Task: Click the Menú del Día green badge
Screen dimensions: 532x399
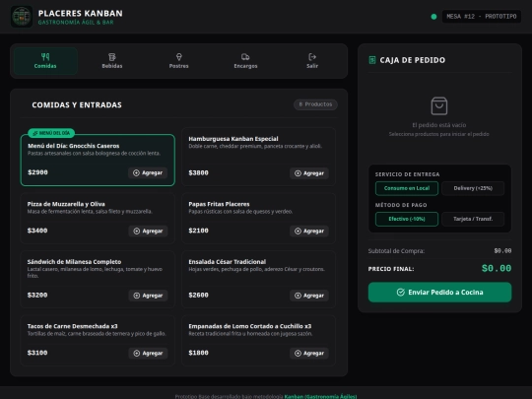Action: point(51,133)
